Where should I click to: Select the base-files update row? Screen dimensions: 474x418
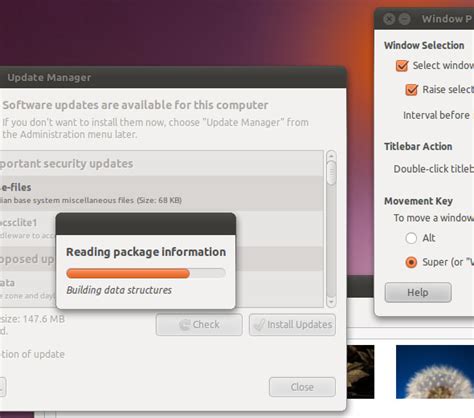tap(161, 193)
